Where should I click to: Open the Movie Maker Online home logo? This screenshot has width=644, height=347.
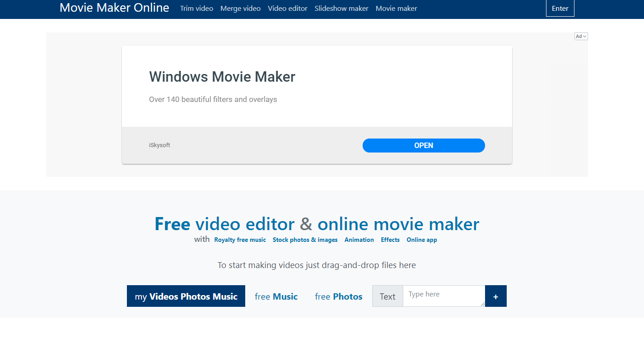114,8
